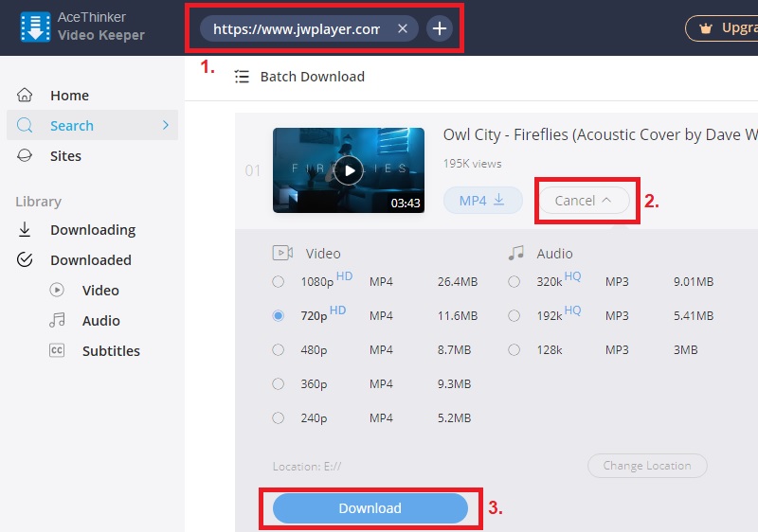Open downloaded Subtitles in the sidebar

point(111,351)
